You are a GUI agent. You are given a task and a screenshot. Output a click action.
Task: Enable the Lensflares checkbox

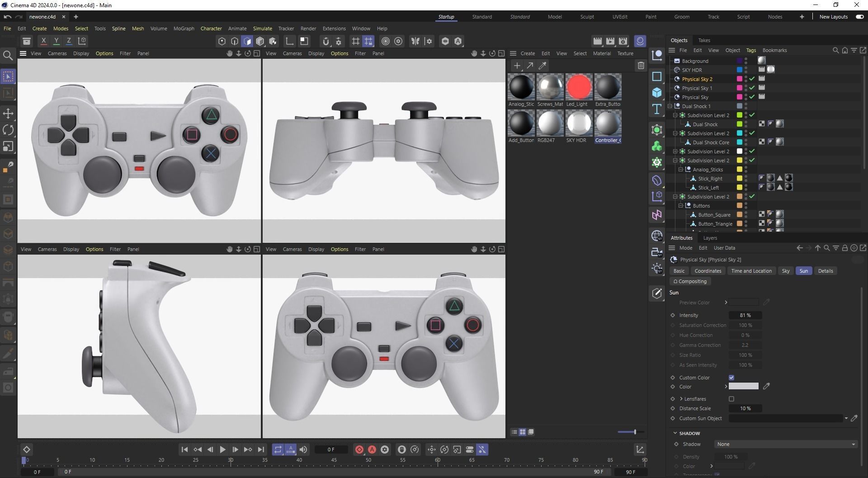(x=731, y=399)
